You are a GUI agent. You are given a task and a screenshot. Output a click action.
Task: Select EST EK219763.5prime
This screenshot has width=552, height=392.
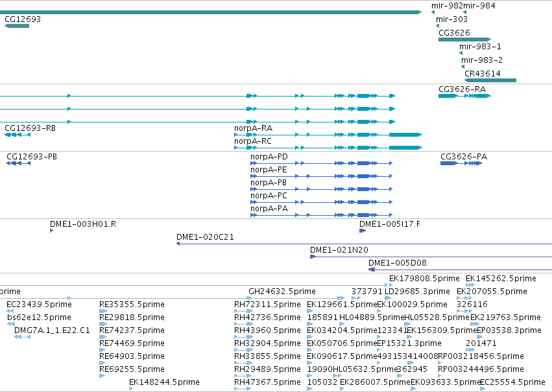pos(474,324)
